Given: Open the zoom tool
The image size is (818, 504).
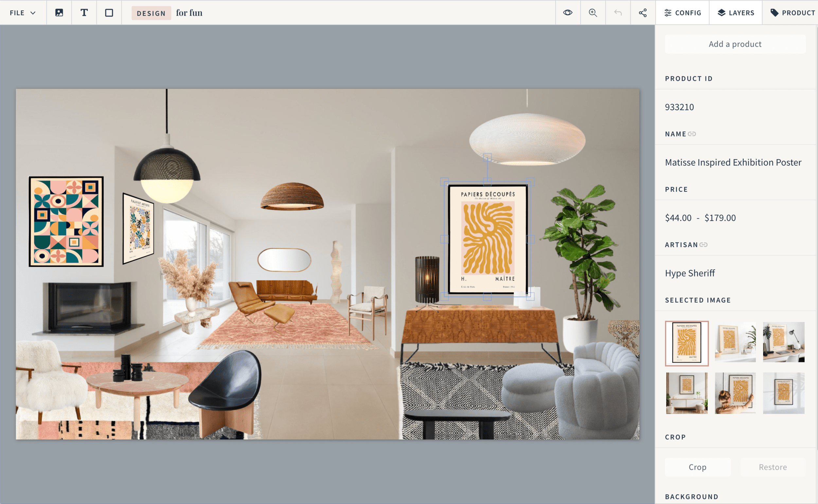Looking at the screenshot, I should coord(593,13).
